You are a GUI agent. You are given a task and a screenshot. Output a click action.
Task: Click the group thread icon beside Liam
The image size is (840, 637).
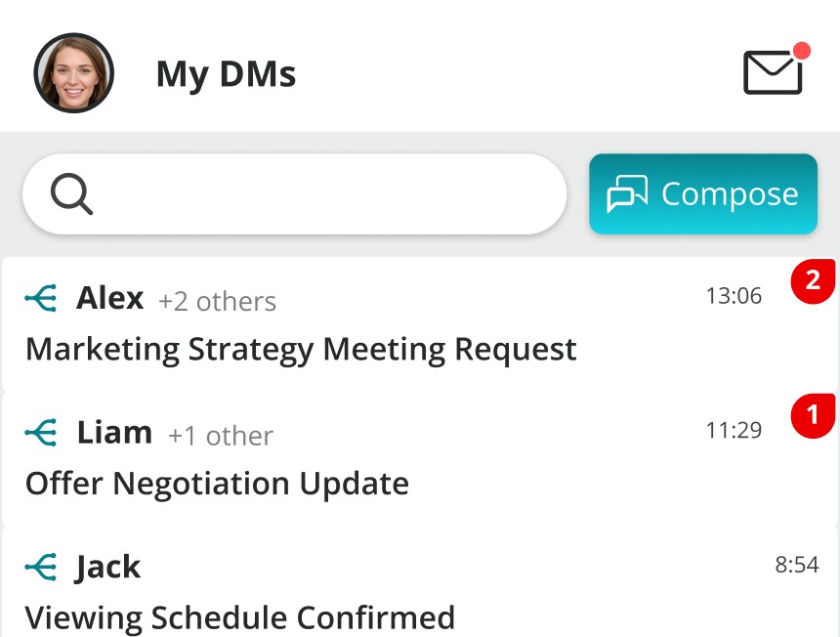pos(41,433)
